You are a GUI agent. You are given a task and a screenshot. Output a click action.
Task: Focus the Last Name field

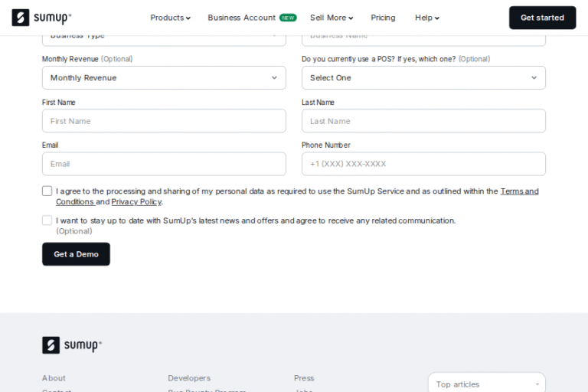423,121
